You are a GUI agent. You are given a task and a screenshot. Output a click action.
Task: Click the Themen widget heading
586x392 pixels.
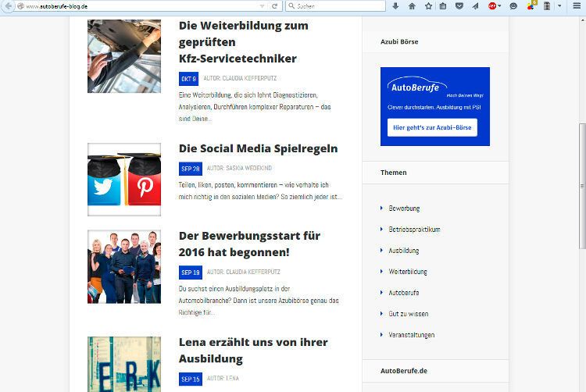pos(394,173)
